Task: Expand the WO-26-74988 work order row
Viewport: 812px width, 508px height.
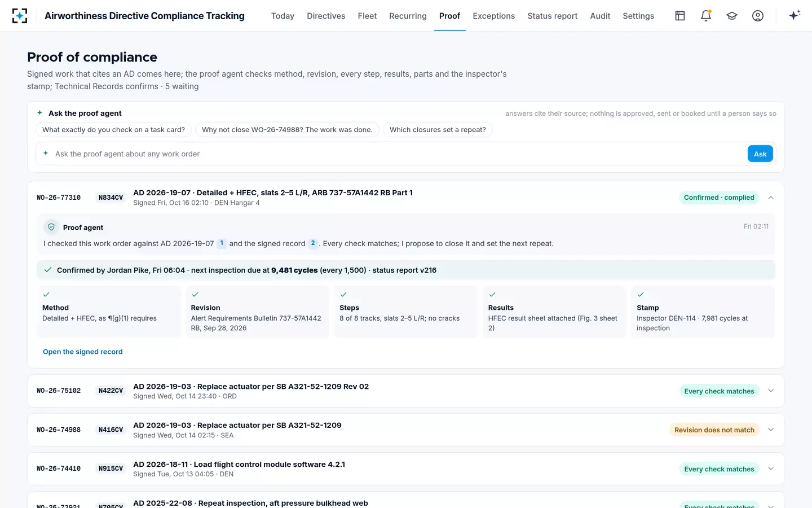Action: tap(771, 430)
